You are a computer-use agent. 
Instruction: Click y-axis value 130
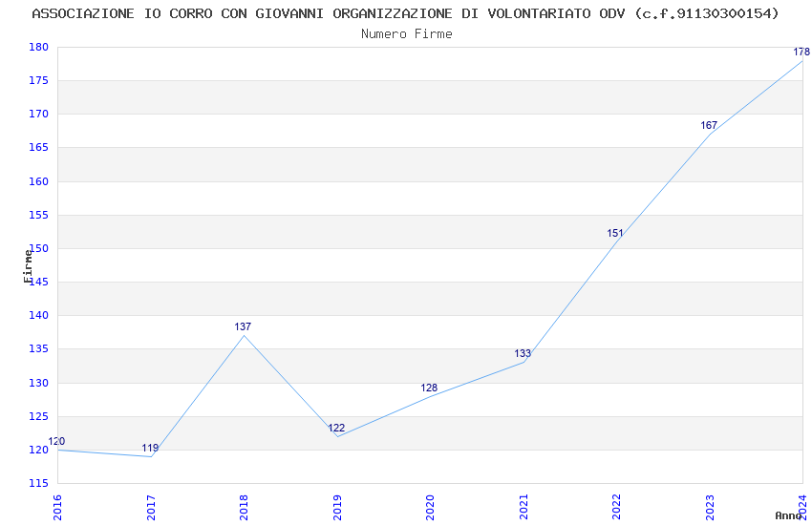click(x=39, y=383)
